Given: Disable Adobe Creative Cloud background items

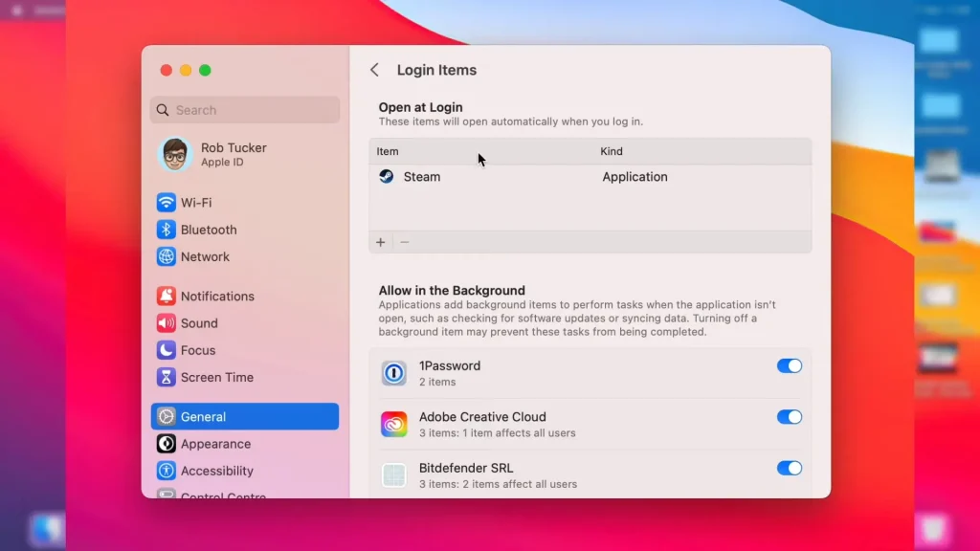Looking at the screenshot, I should (x=789, y=417).
